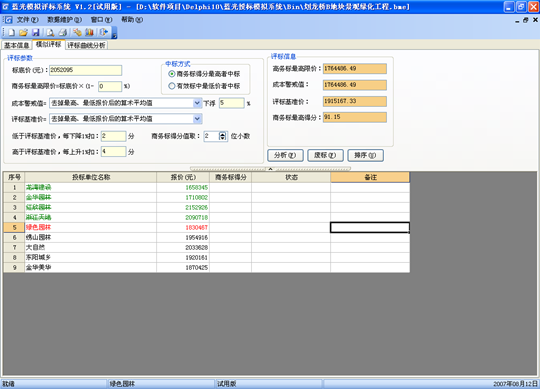Click the 成本警戒值 result field
This screenshot has width=540, height=389.
tap(355, 85)
